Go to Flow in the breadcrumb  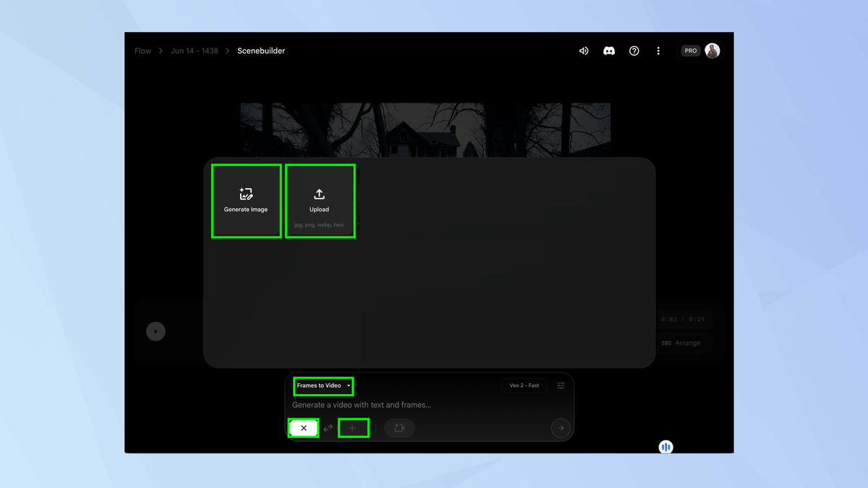143,51
